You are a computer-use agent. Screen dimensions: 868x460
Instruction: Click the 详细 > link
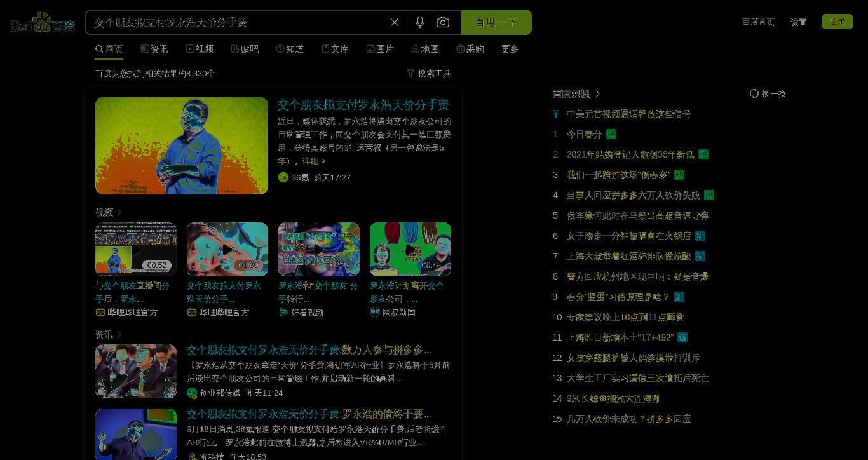click(313, 161)
